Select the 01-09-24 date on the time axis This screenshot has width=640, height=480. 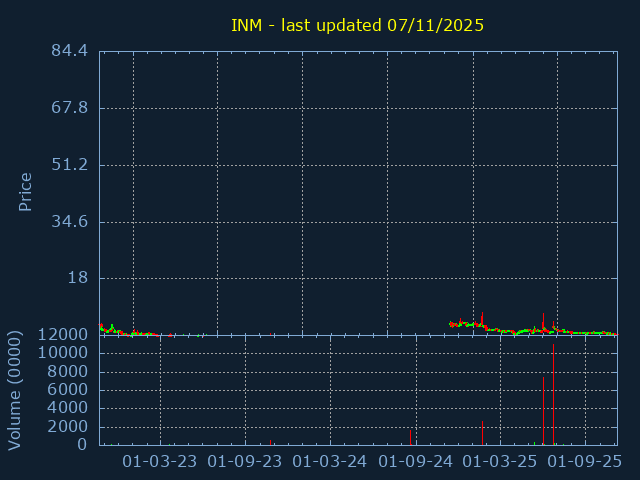pos(415,462)
